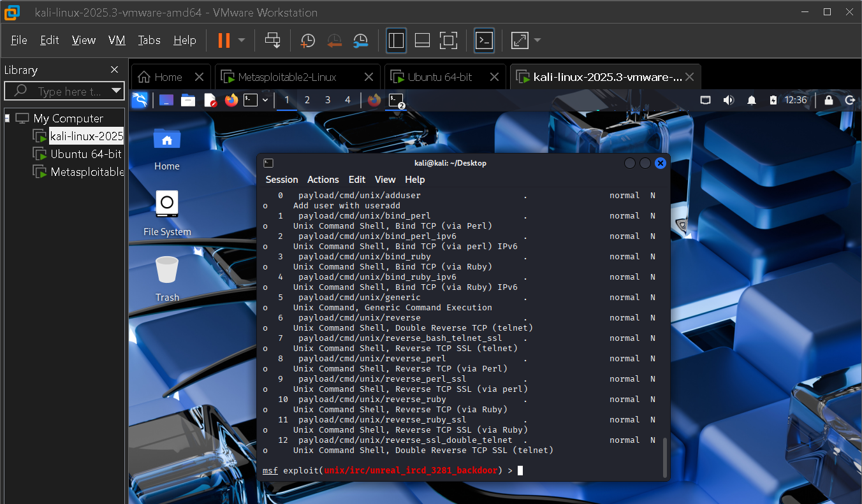Open the Kali applications menu
Image resolution: width=862 pixels, height=504 pixels.
click(x=140, y=100)
